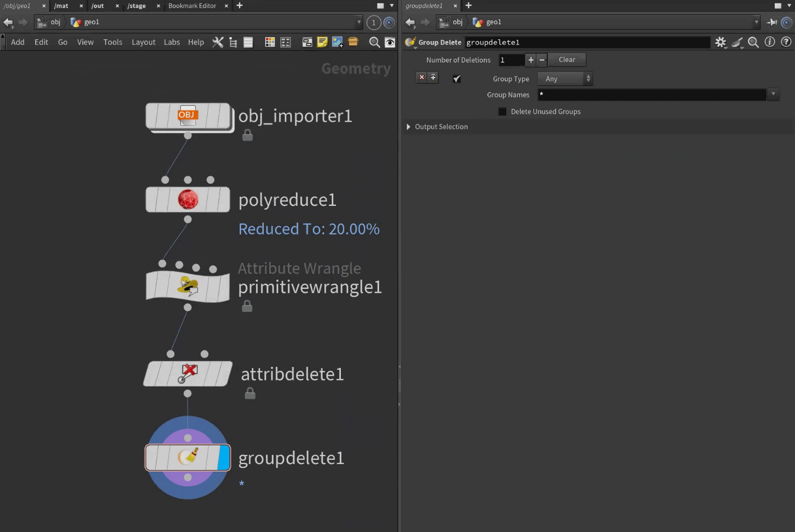Click plus to add a deletion

(531, 60)
